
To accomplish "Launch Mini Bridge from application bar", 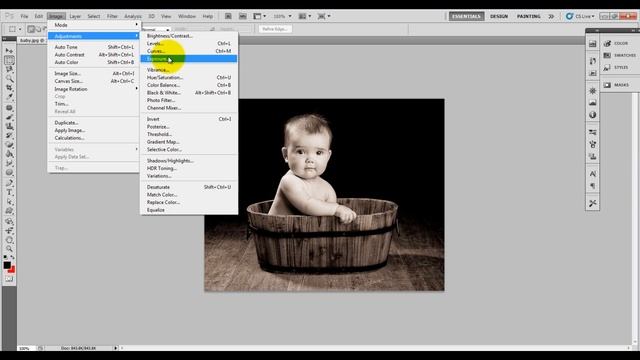I will pyautogui.click(x=242, y=16).
